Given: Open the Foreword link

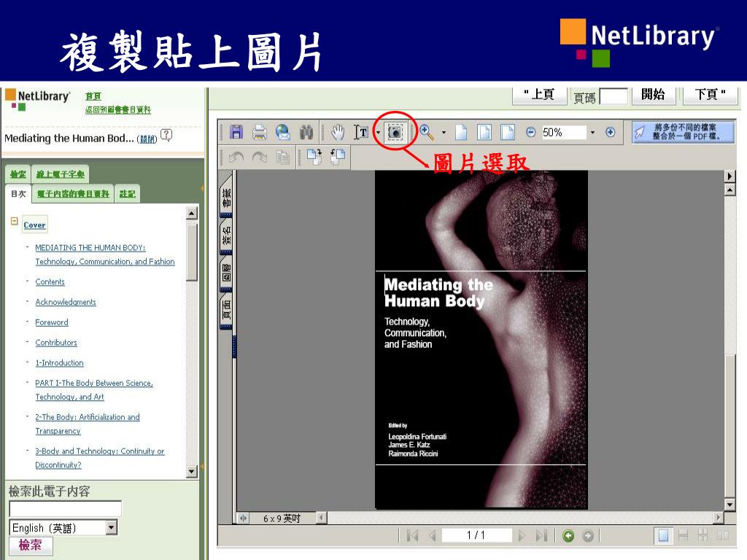Looking at the screenshot, I should pyautogui.click(x=52, y=322).
